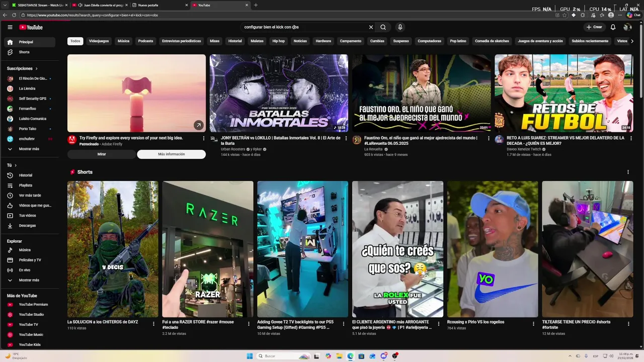Open options menu for Jony Beltrán video
Screen dimensions: 644x362
click(346, 138)
